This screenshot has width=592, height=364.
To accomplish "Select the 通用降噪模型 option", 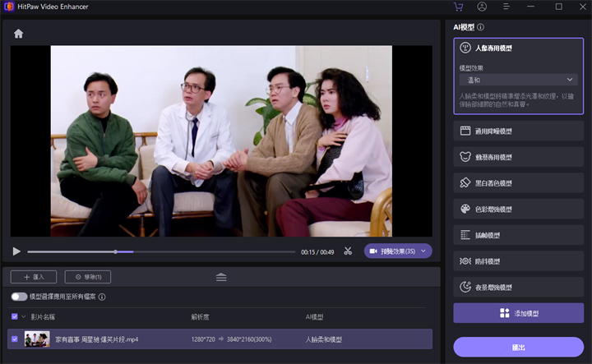I will (x=519, y=131).
